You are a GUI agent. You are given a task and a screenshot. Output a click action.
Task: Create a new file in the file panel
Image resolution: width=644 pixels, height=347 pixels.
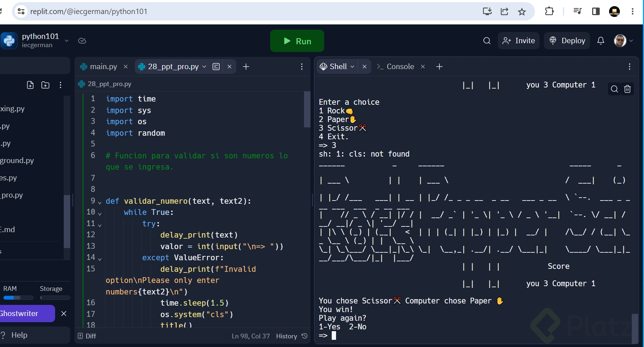pyautogui.click(x=30, y=85)
